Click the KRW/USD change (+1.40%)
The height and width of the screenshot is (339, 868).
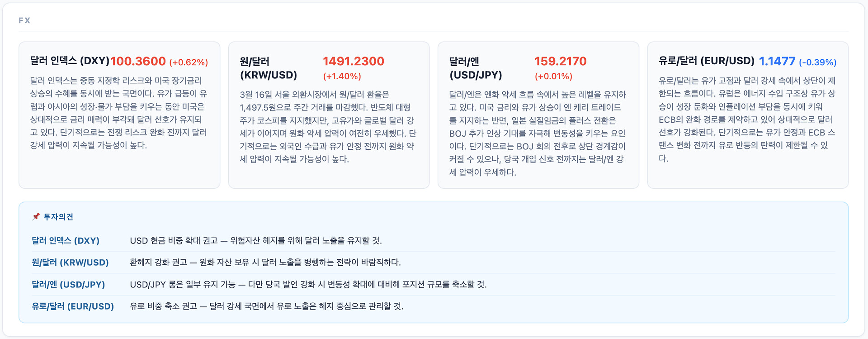point(342,76)
